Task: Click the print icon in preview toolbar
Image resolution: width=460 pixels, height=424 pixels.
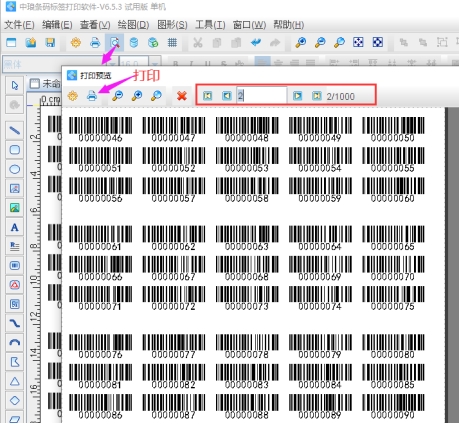Action: [x=92, y=96]
